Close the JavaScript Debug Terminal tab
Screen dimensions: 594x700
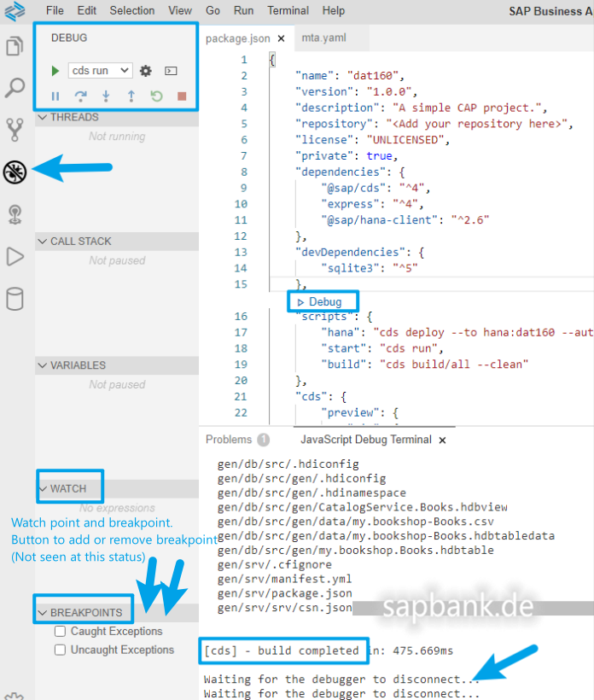click(441, 440)
